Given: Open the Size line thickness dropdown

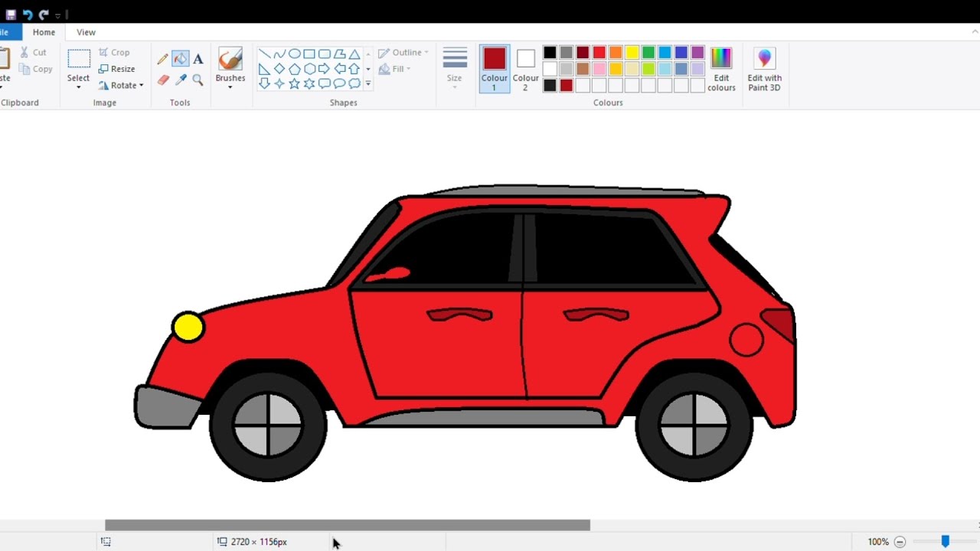Looking at the screenshot, I should coord(455,69).
